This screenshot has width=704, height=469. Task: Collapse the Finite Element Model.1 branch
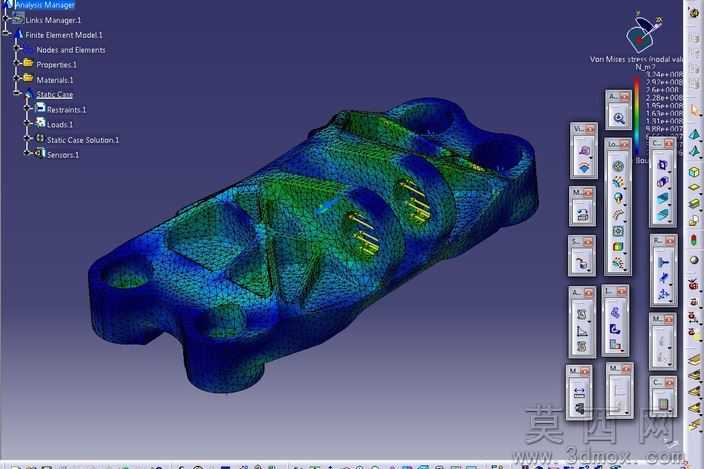pos(5,33)
